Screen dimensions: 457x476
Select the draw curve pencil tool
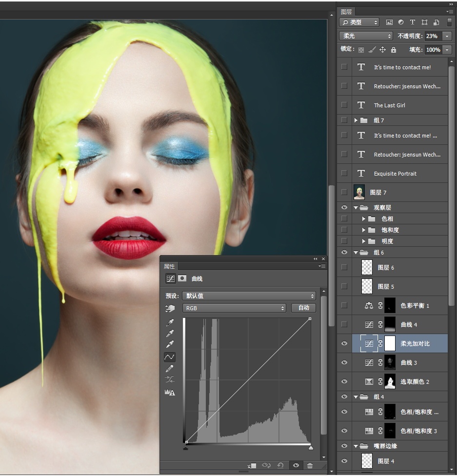pyautogui.click(x=169, y=369)
